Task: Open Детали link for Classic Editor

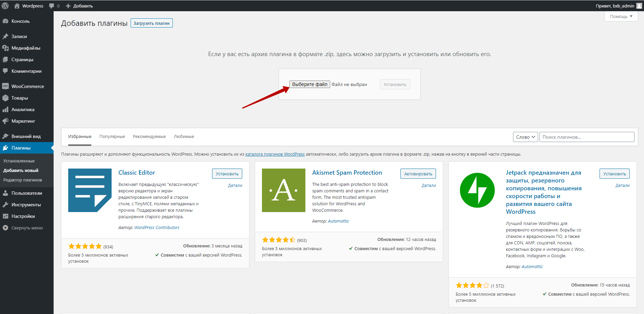Action: [235, 186]
